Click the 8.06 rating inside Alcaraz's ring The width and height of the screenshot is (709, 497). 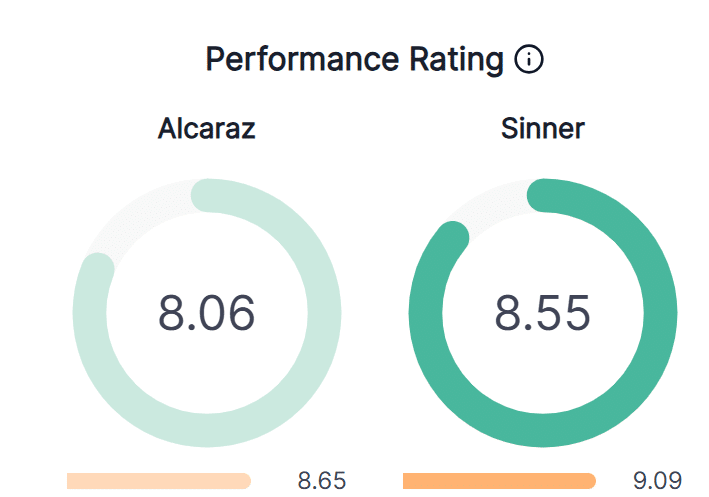click(x=207, y=313)
